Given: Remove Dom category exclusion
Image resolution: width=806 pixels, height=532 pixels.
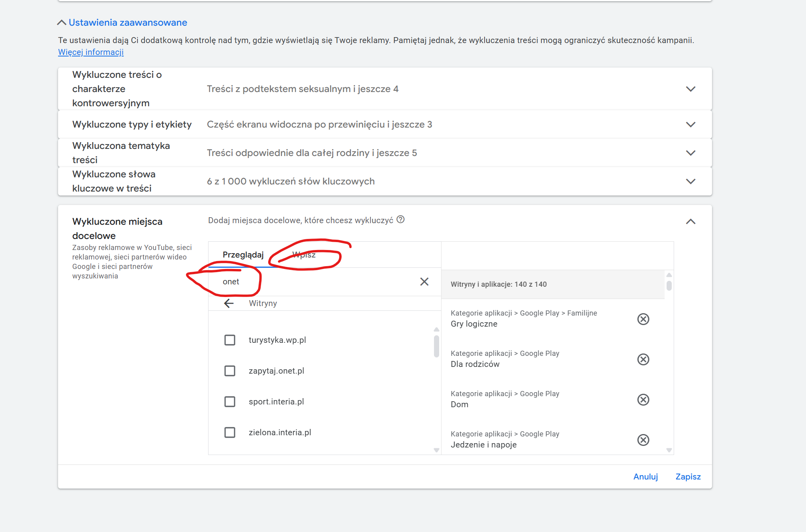Looking at the screenshot, I should tap(643, 400).
